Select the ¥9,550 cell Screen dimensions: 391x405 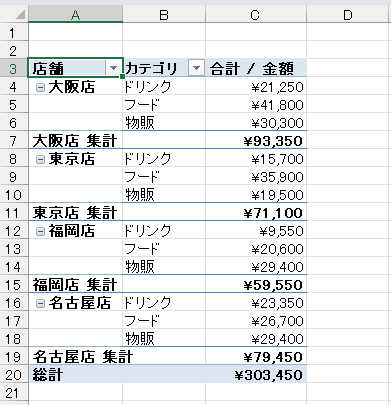(256, 231)
